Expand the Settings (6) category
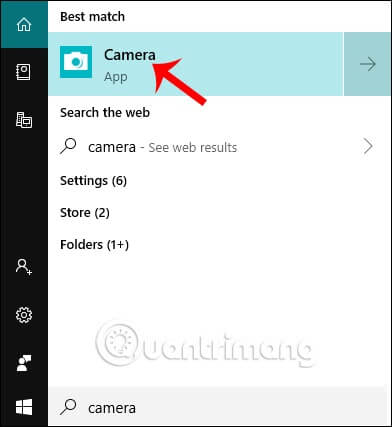Screen dimensions: 392x427 point(93,181)
